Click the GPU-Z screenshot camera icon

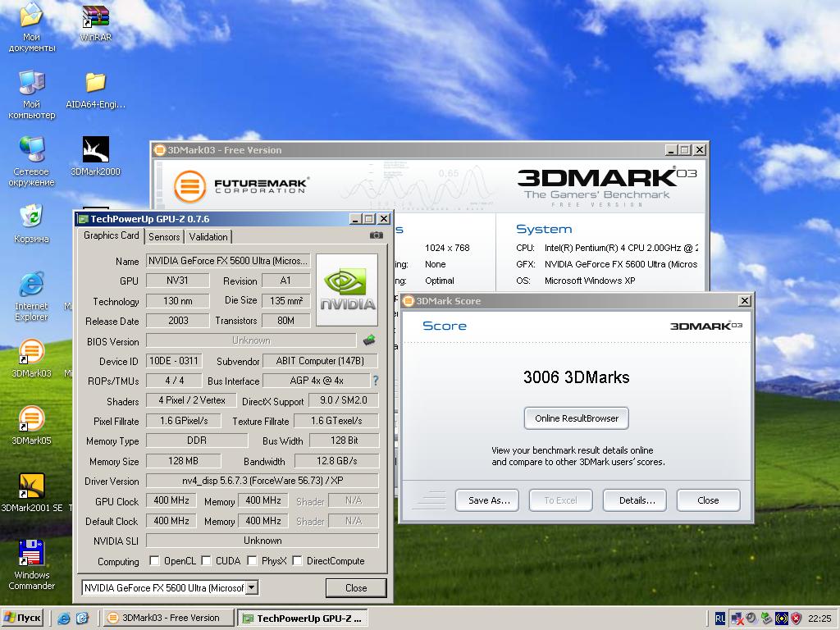[377, 235]
